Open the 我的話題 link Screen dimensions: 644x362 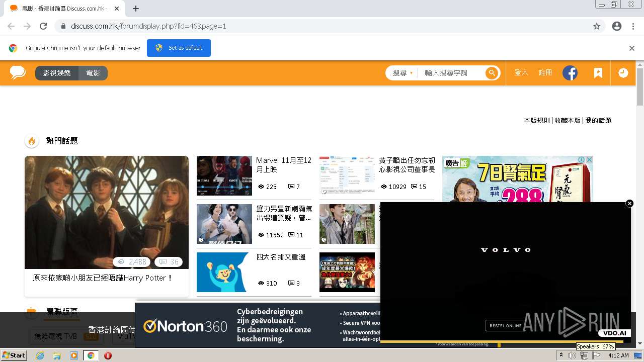598,121
